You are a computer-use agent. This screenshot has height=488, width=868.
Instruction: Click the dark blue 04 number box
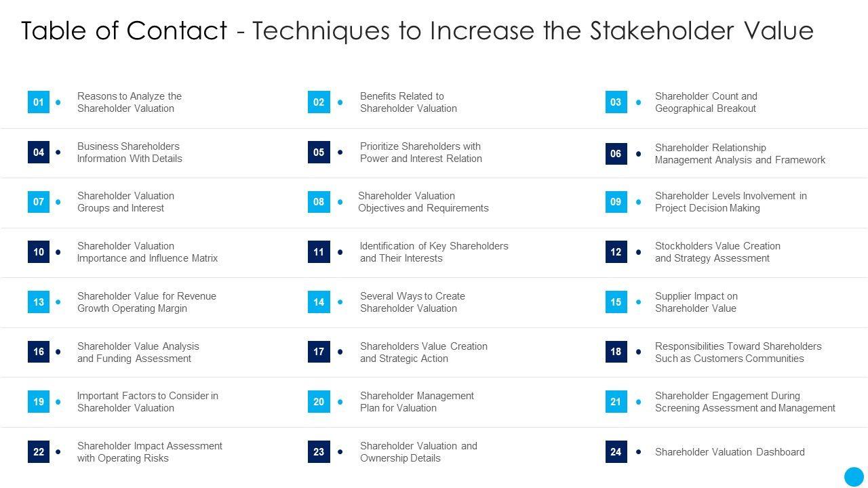pyautogui.click(x=39, y=152)
